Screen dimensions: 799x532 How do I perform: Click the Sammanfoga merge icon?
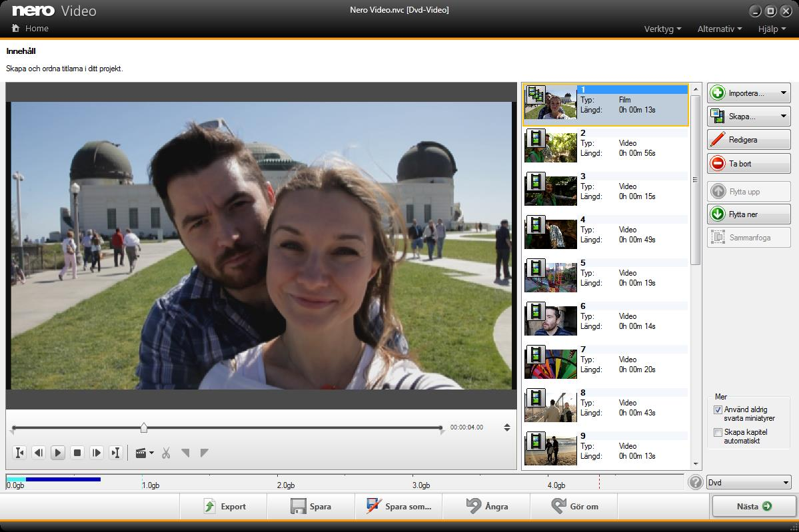[718, 237]
